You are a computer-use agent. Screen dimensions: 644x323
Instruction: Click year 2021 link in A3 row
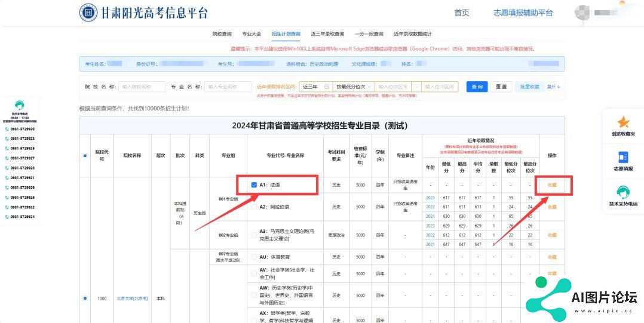point(430,244)
